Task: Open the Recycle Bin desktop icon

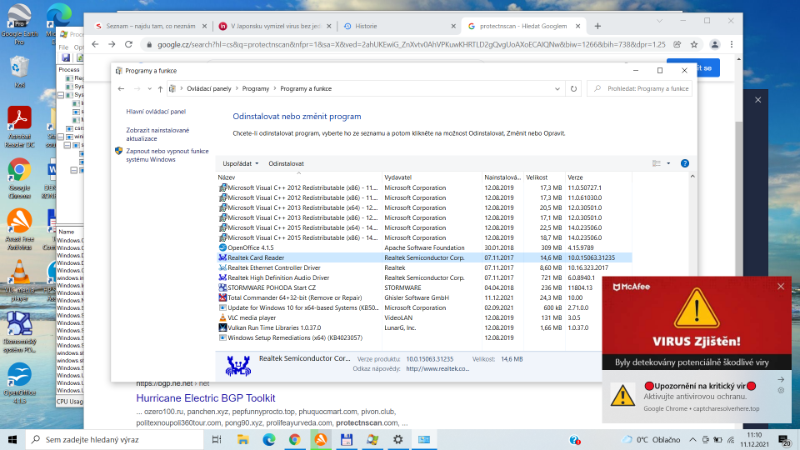Action: click(19, 72)
